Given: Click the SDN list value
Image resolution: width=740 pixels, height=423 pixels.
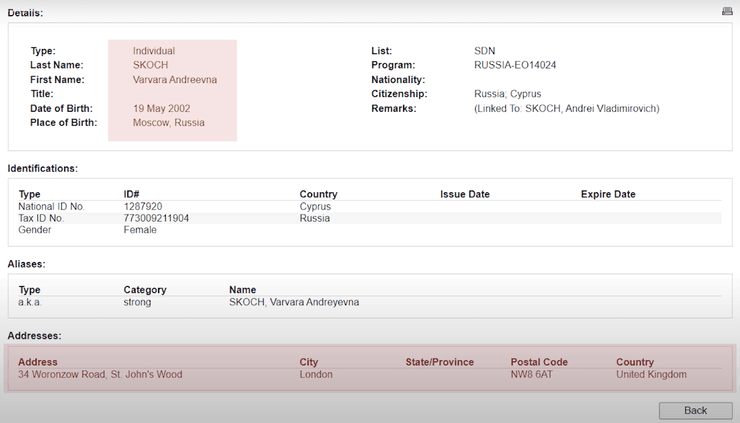Looking at the screenshot, I should [484, 51].
